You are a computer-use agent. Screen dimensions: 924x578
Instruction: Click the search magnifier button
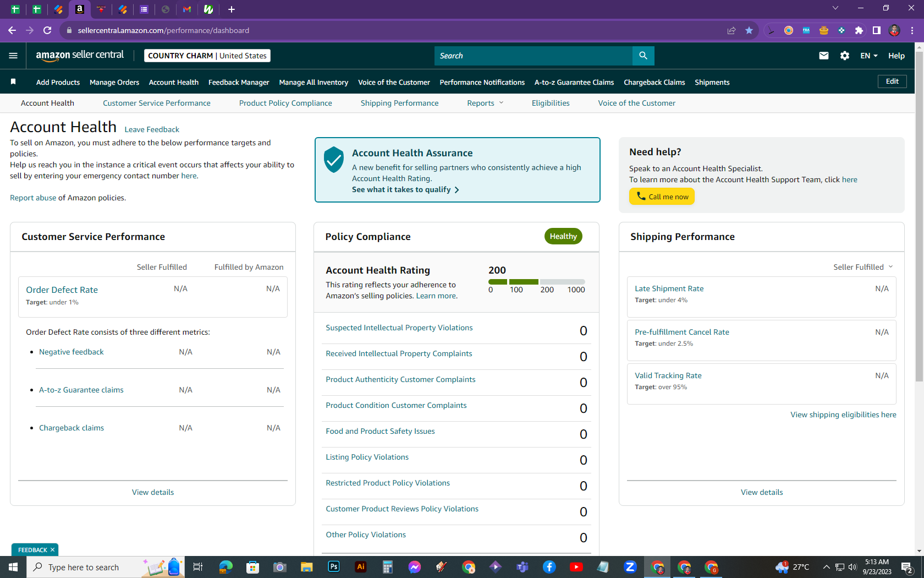[x=643, y=56]
